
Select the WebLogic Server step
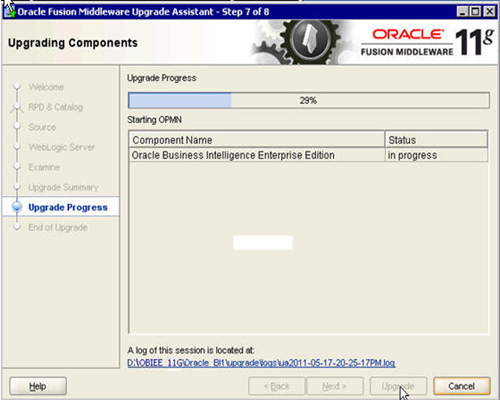click(62, 147)
